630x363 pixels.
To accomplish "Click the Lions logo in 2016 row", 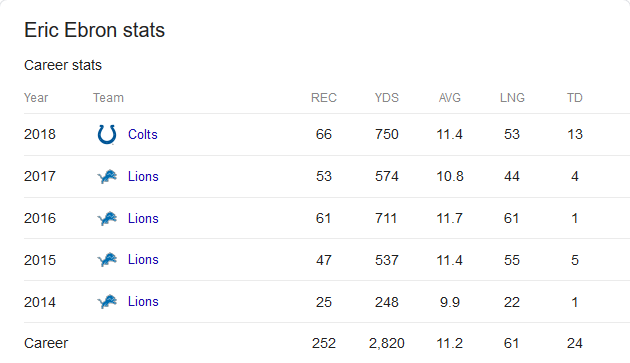I will tap(107, 218).
